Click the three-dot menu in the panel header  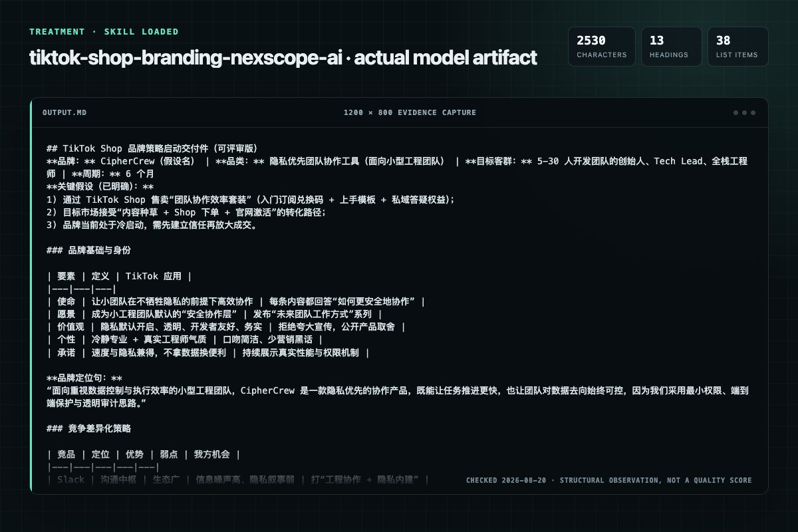(744, 112)
